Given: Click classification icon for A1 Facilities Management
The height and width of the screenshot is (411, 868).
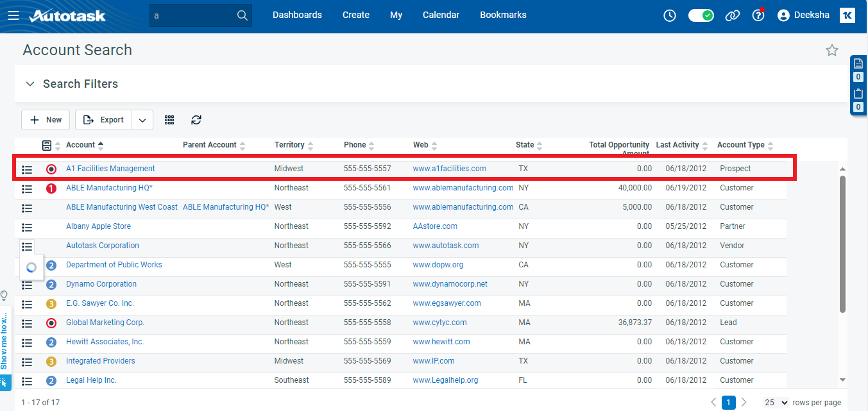Looking at the screenshot, I should (x=51, y=169).
